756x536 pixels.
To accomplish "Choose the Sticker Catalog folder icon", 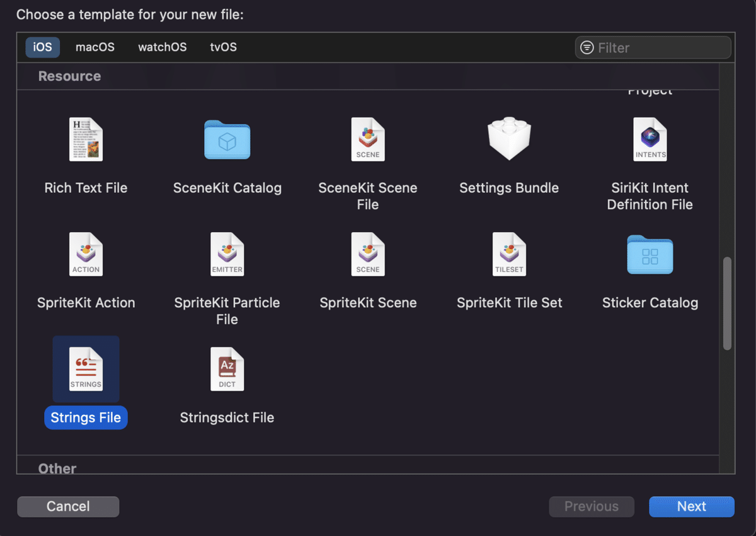I will (650, 254).
